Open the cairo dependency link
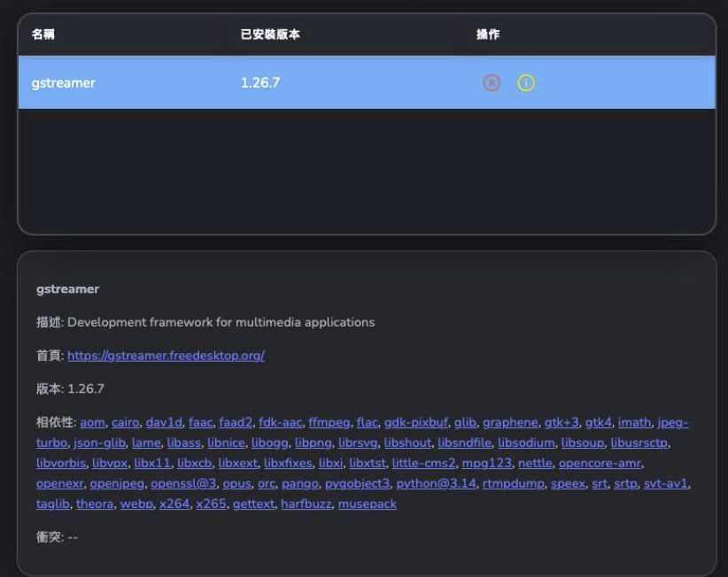 126,423
